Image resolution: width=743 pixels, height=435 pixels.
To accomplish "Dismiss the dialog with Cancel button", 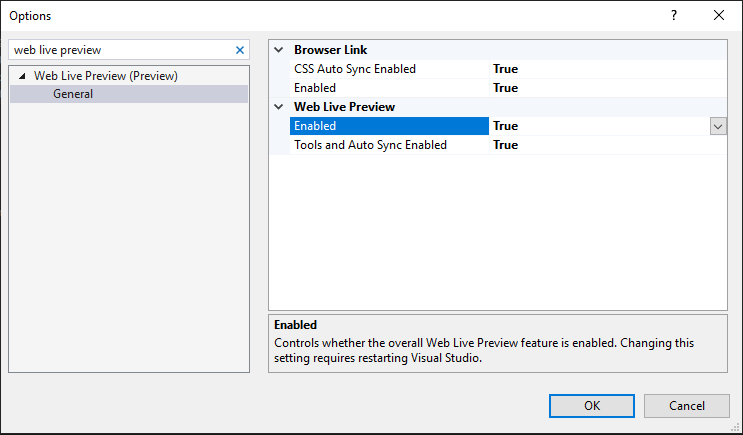I will (687, 406).
